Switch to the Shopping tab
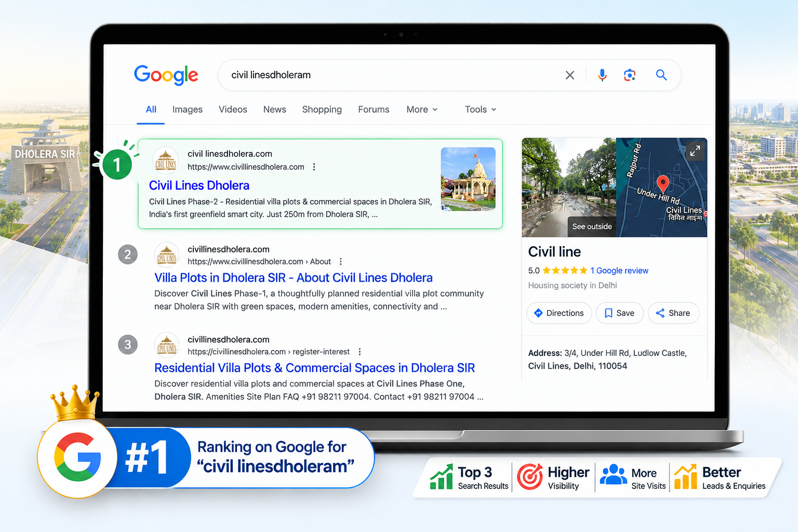The width and height of the screenshot is (798, 532). pyautogui.click(x=322, y=110)
